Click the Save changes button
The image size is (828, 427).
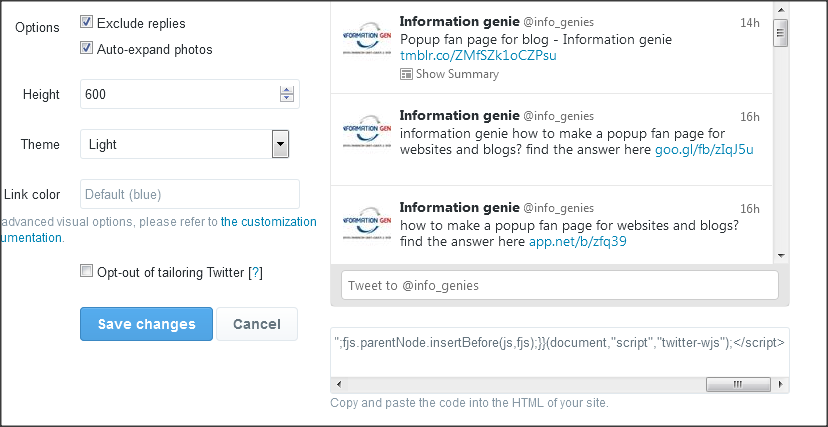click(146, 324)
